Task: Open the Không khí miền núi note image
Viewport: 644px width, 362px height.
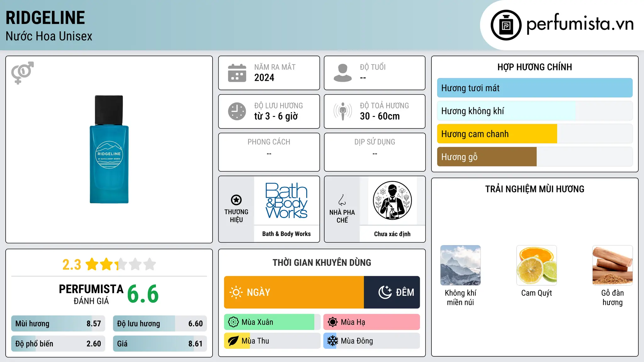Action: (x=460, y=265)
